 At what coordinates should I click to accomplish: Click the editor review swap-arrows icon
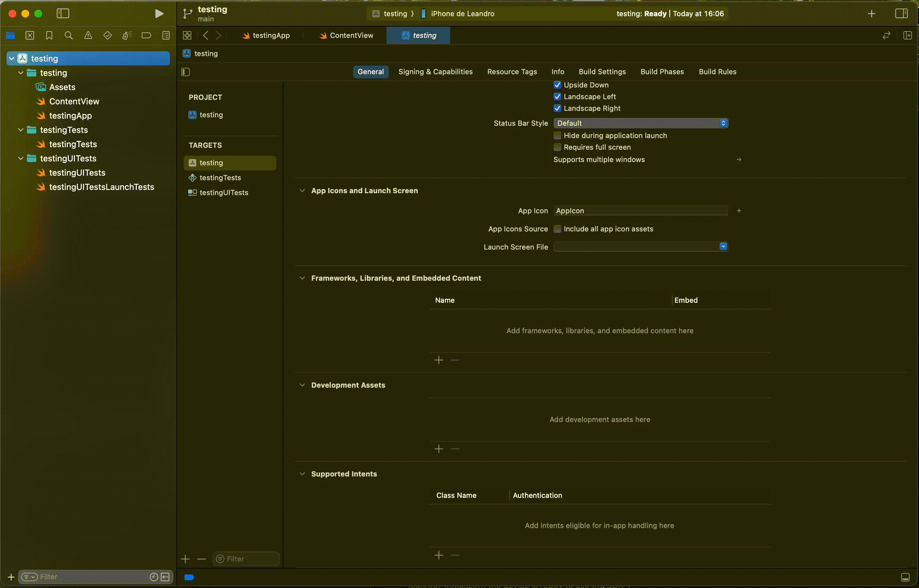pos(887,36)
